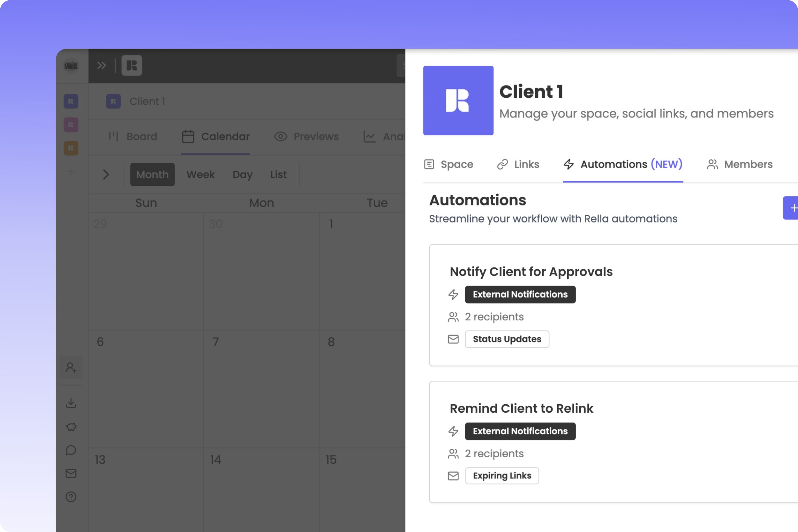Select the List calendar view
This screenshot has height=532, width=798.
278,174
